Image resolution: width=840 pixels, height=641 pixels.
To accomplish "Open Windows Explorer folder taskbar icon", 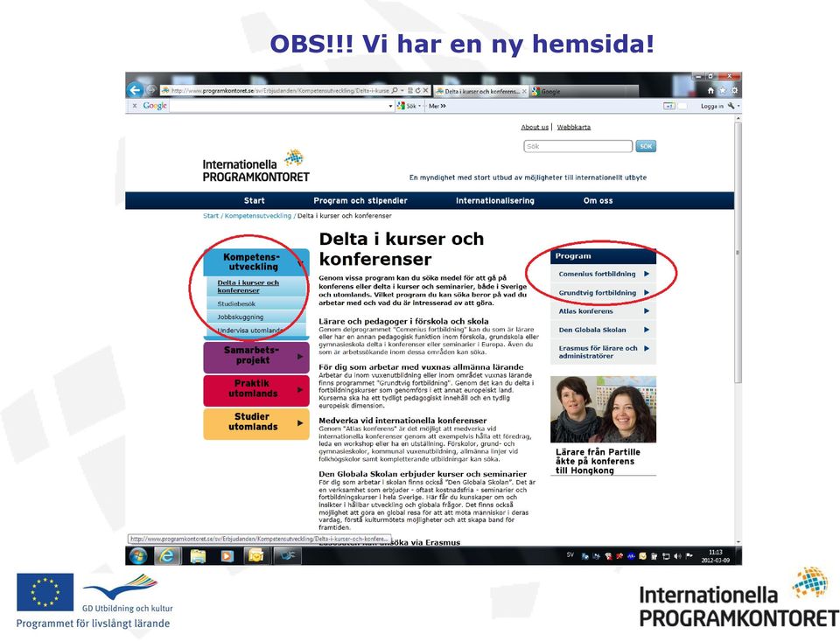I will pyautogui.click(x=198, y=556).
